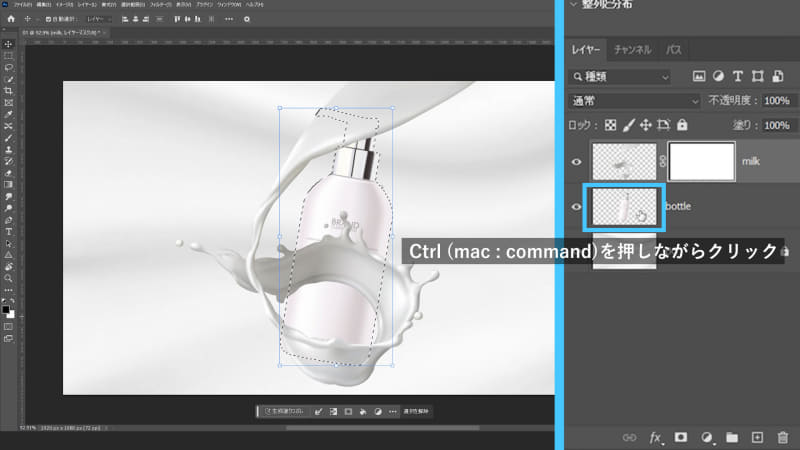Image resolution: width=800 pixels, height=450 pixels.
Task: Toggle lock image pixels brush icon
Action: click(629, 125)
